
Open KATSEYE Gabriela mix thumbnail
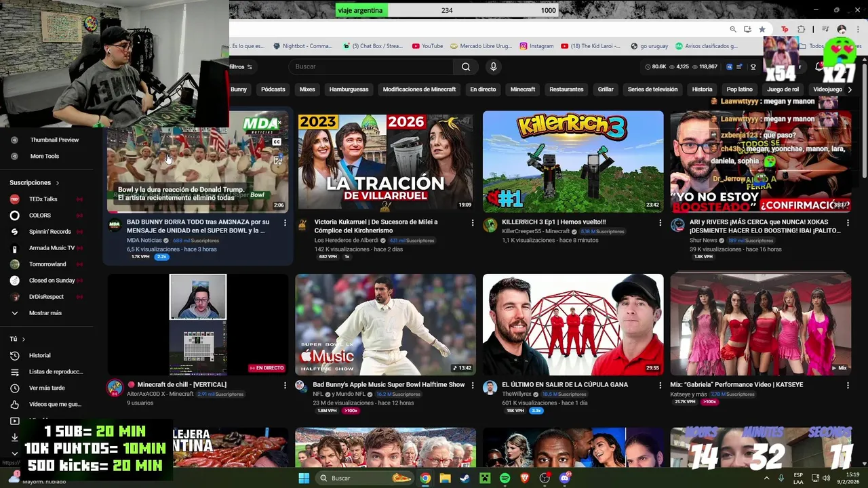[x=760, y=324]
